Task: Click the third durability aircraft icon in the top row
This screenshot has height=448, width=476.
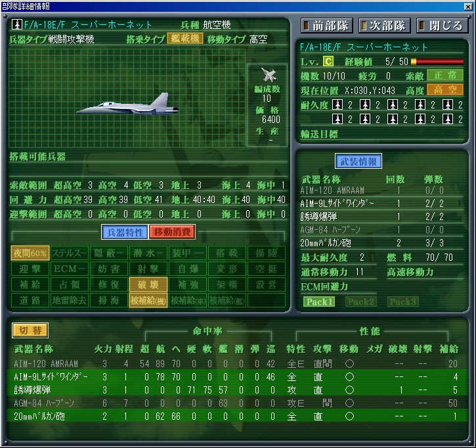Action: click(393, 105)
